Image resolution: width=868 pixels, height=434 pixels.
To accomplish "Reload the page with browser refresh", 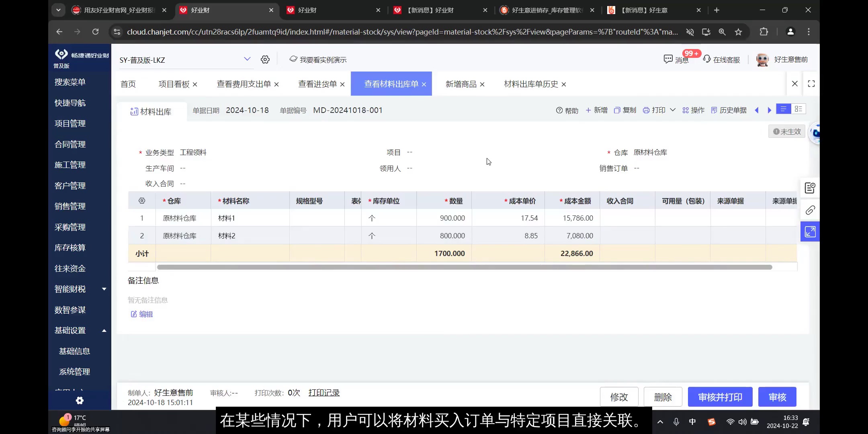I will 95,32.
